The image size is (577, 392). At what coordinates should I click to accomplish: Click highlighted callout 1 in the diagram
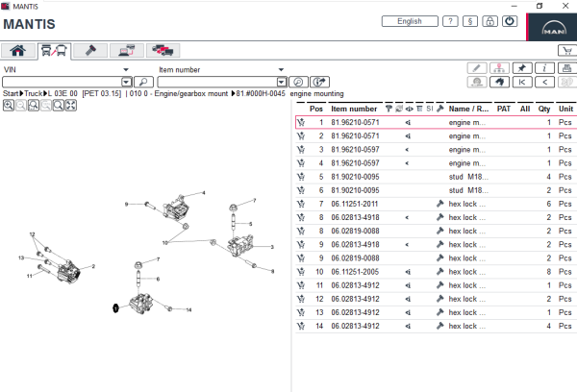(115, 308)
